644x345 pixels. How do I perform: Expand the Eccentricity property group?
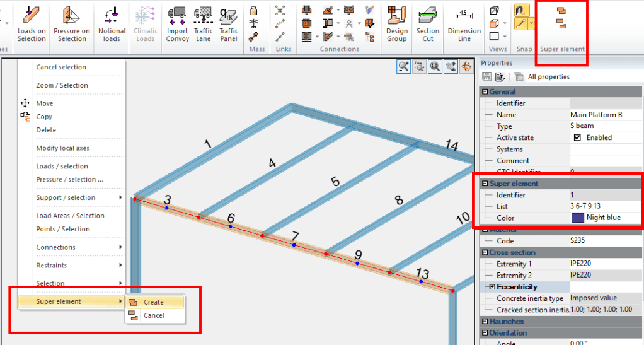click(491, 286)
